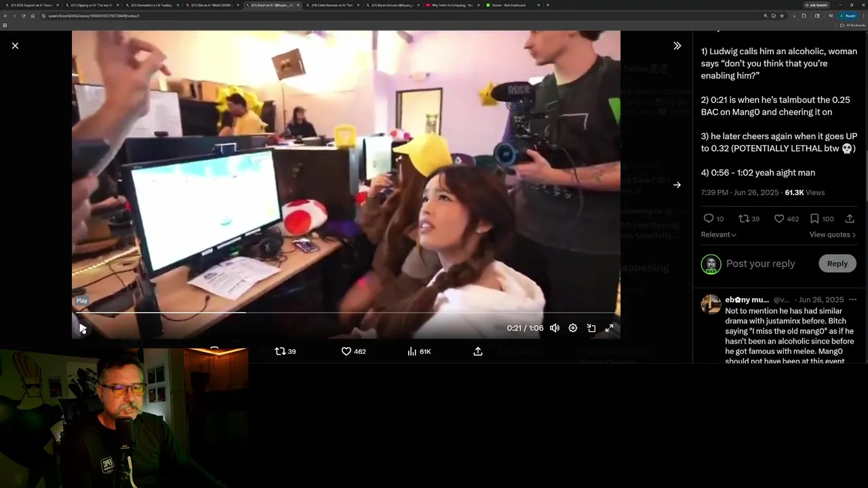Open All Bookmarks folder
The width and height of the screenshot is (868, 488).
853,25
